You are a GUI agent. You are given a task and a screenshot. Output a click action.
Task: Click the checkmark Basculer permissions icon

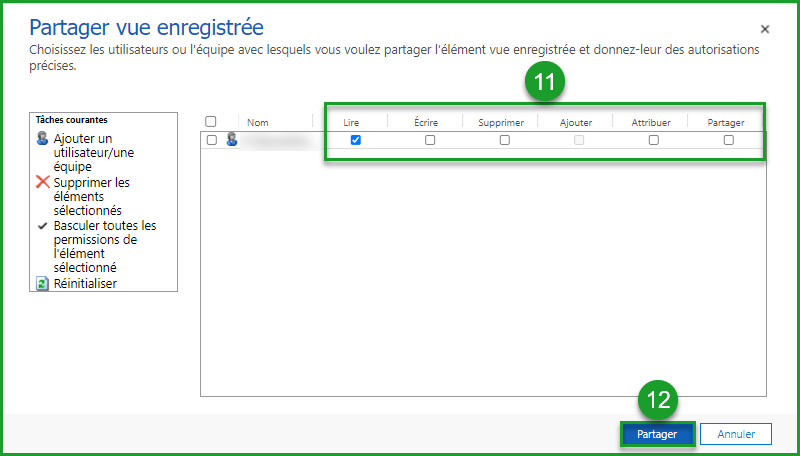(x=42, y=226)
